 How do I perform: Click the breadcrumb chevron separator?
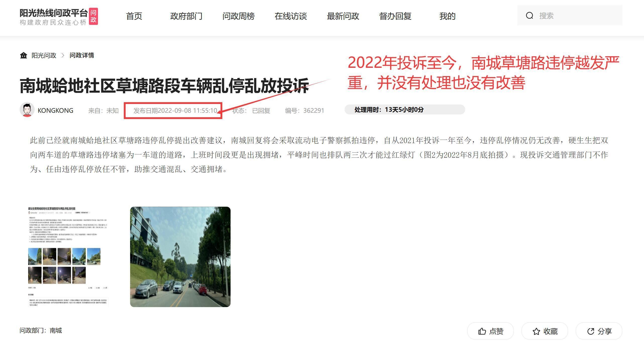point(63,55)
